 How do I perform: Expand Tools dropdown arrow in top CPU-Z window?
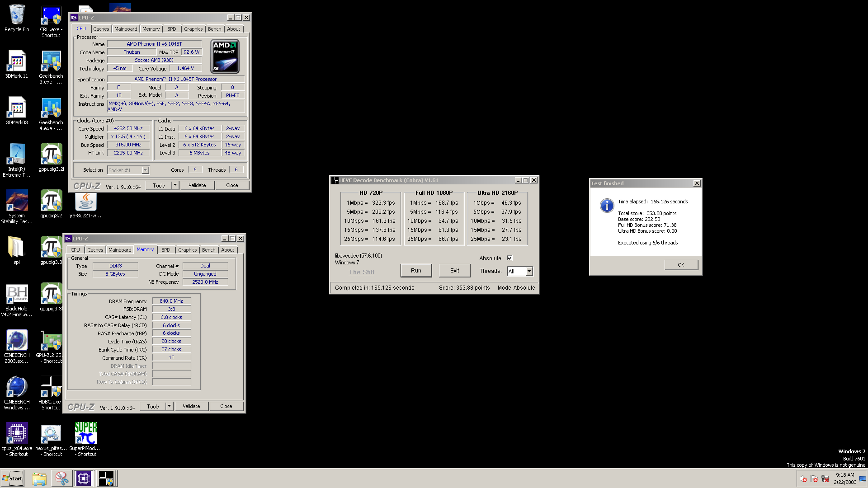pyautogui.click(x=175, y=185)
